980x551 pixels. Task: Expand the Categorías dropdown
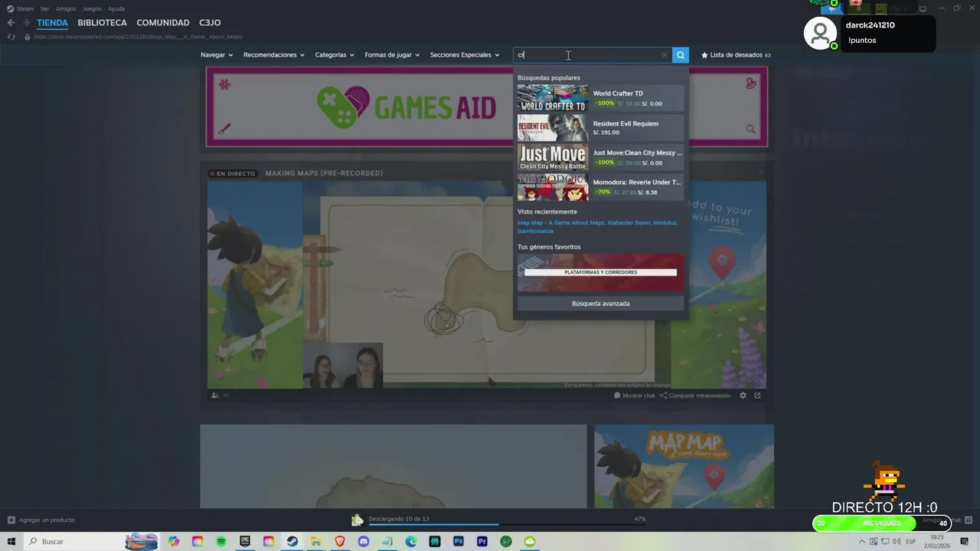tap(335, 55)
